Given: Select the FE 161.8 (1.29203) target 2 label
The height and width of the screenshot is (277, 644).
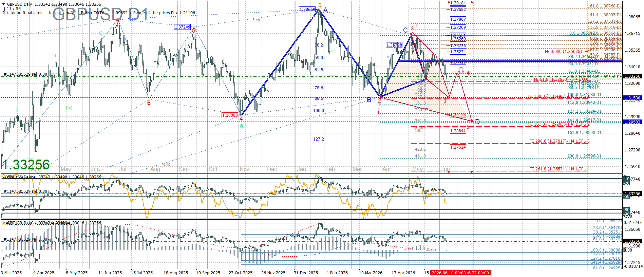Looking at the screenshot, I should tap(559, 124).
